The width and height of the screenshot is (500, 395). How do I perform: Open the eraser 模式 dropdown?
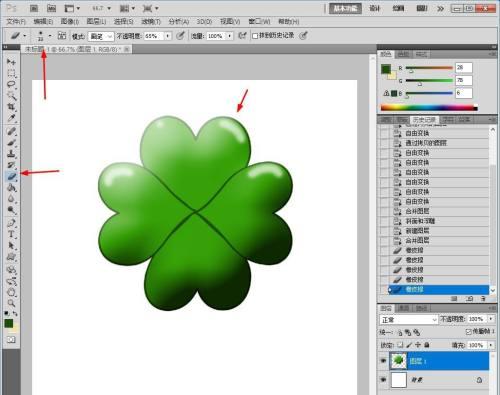click(101, 36)
